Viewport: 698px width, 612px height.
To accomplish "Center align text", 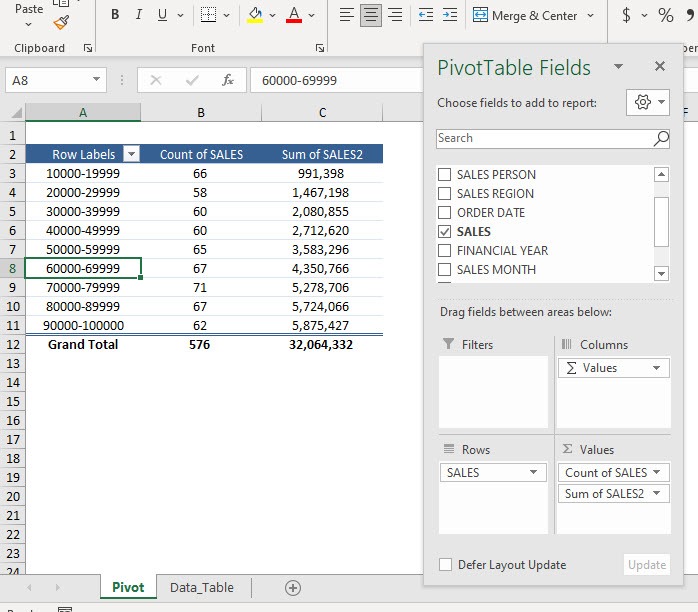I will (370, 15).
